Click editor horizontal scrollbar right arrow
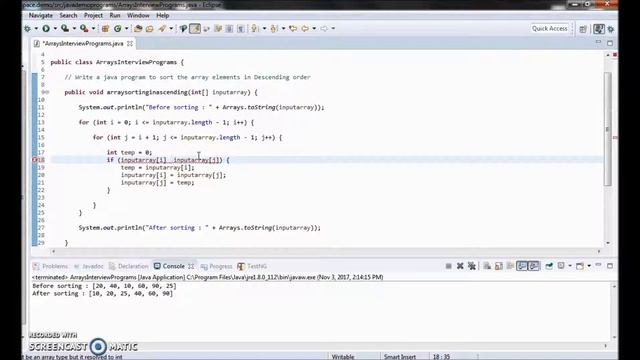Viewport: 640px width, 360px height. 599,251
